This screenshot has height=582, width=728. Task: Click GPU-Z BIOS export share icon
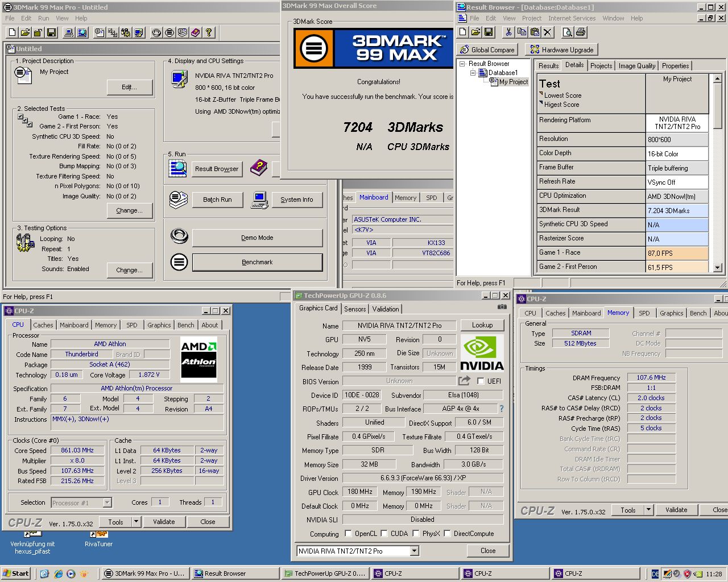pyautogui.click(x=465, y=380)
